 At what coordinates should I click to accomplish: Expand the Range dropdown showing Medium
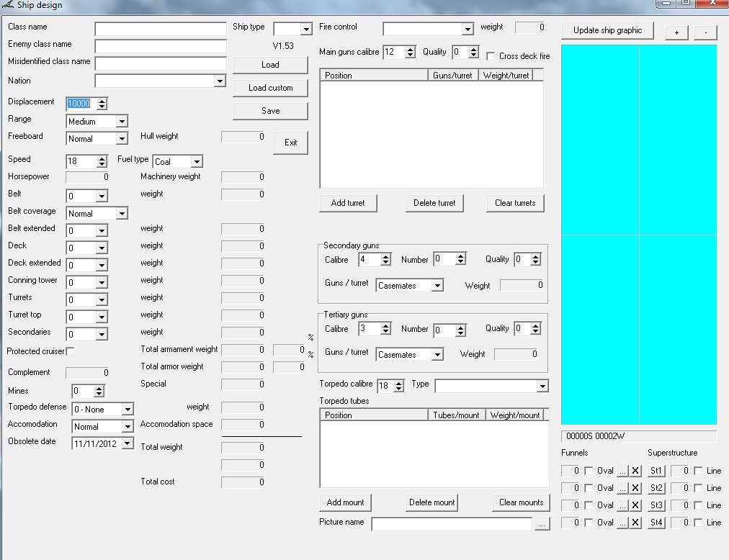(122, 122)
